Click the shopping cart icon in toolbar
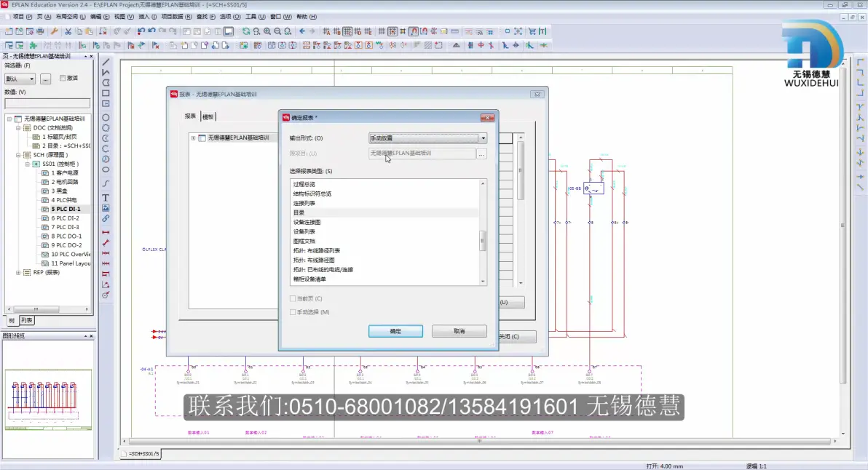Image resolution: width=868 pixels, height=470 pixels. pyautogui.click(x=532, y=31)
